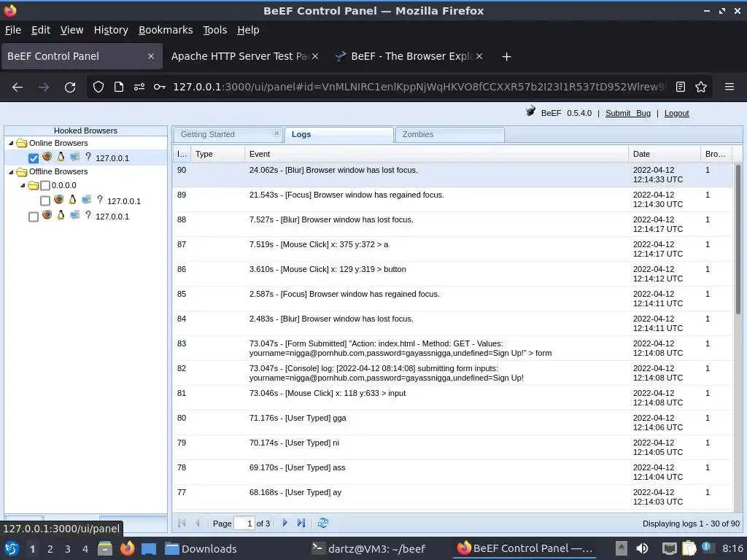Screen dimensions: 747x560
Task: Select log row 90 Blur lost focus event
Action: coord(452,175)
